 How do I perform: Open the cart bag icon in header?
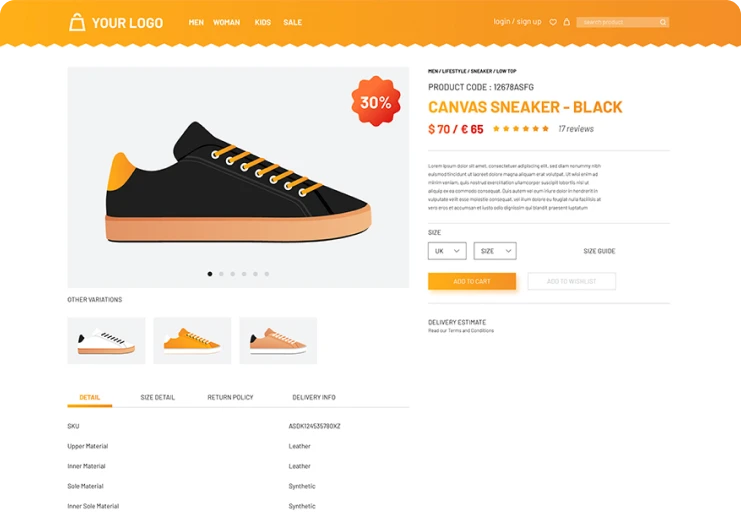click(x=567, y=22)
